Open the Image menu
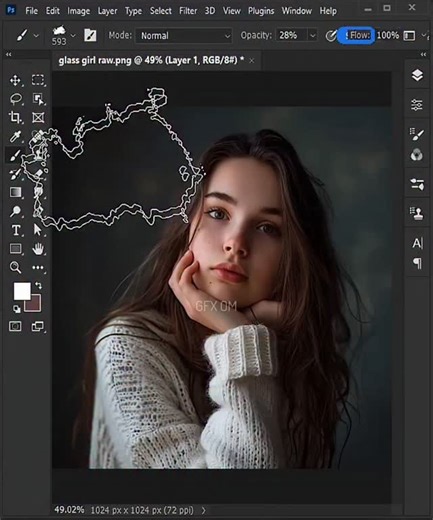 point(79,11)
